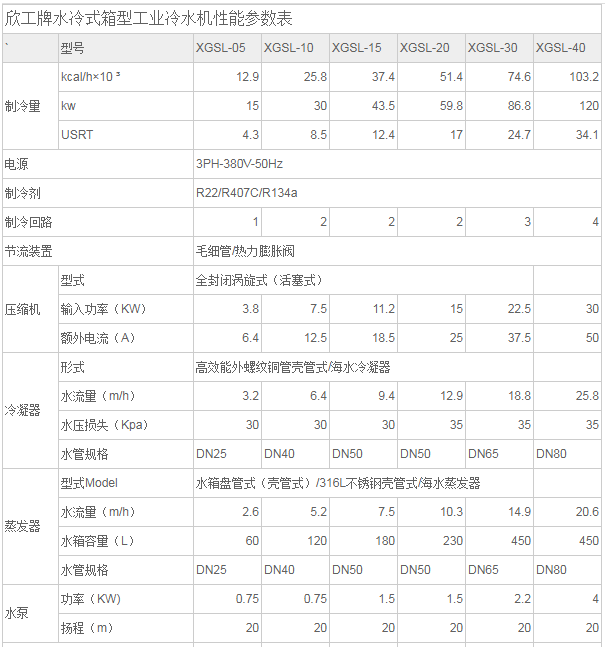Image resolution: width=605 pixels, height=647 pixels.
Task: Select the XGSL-40 column header
Action: pos(561,48)
